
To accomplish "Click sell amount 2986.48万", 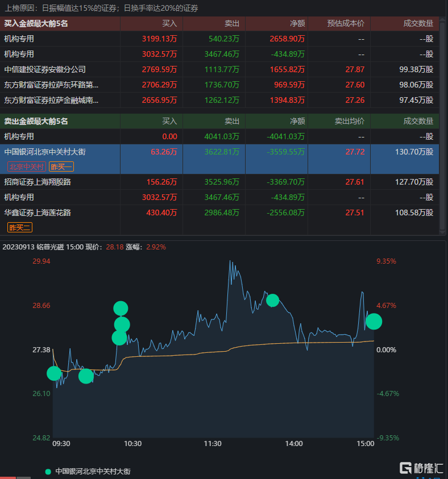I will point(222,213).
